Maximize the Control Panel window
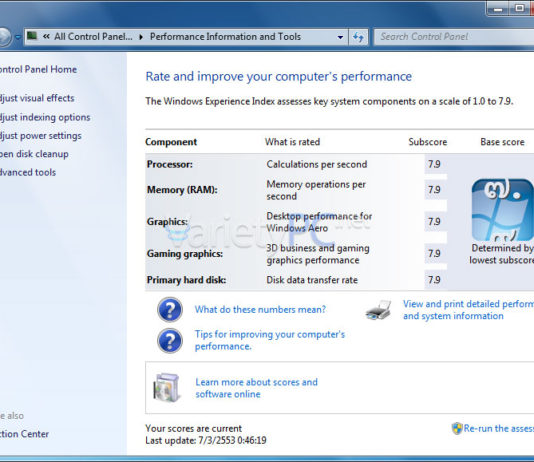The width and height of the screenshot is (534, 462). [519, 8]
